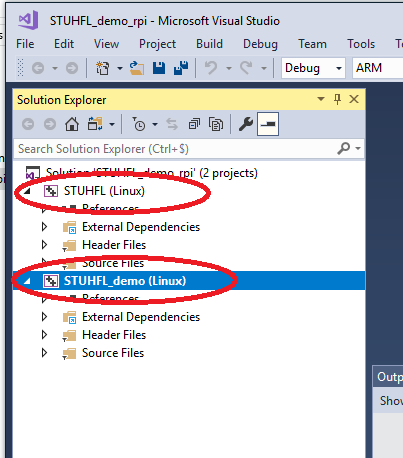
Task: Click the Collapse All icon
Action: pyautogui.click(x=194, y=124)
